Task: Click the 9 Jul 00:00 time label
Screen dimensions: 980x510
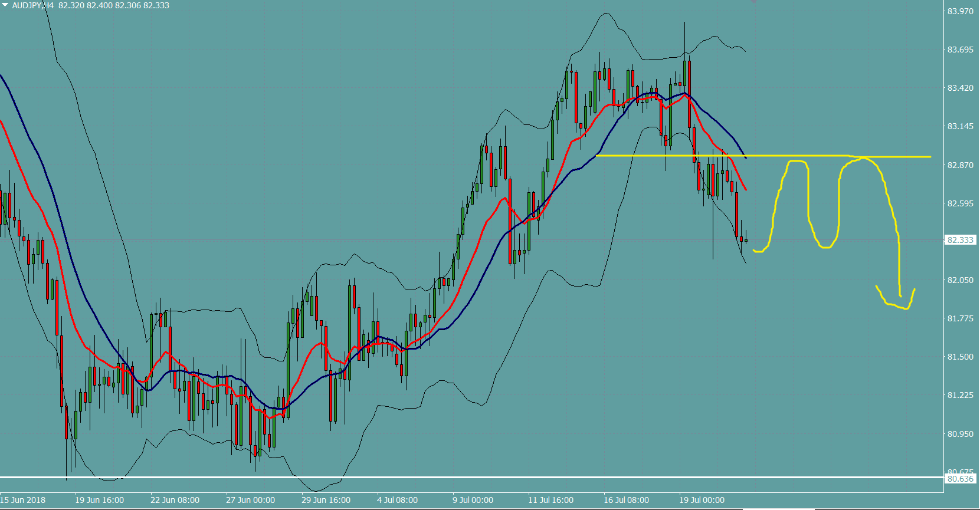Action: pos(473,500)
